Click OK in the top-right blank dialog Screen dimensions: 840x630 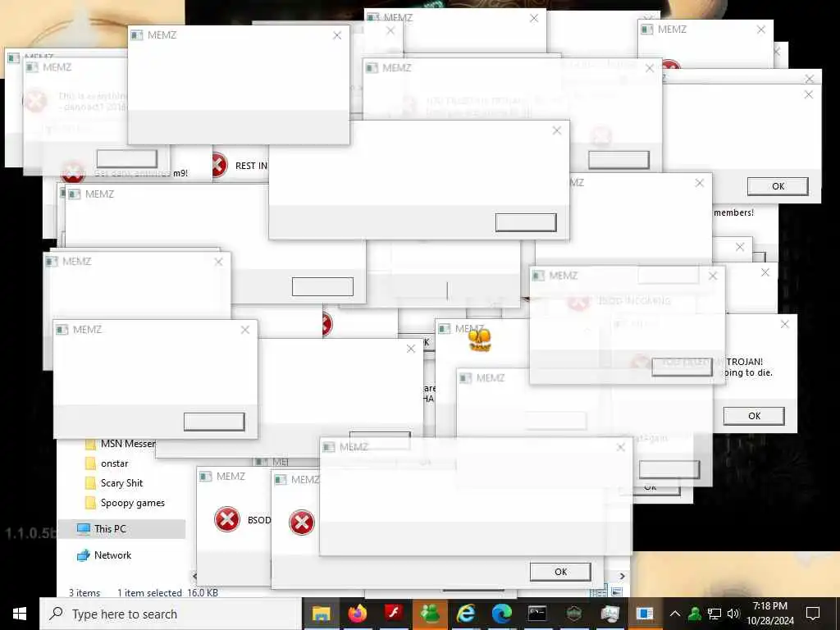(778, 186)
